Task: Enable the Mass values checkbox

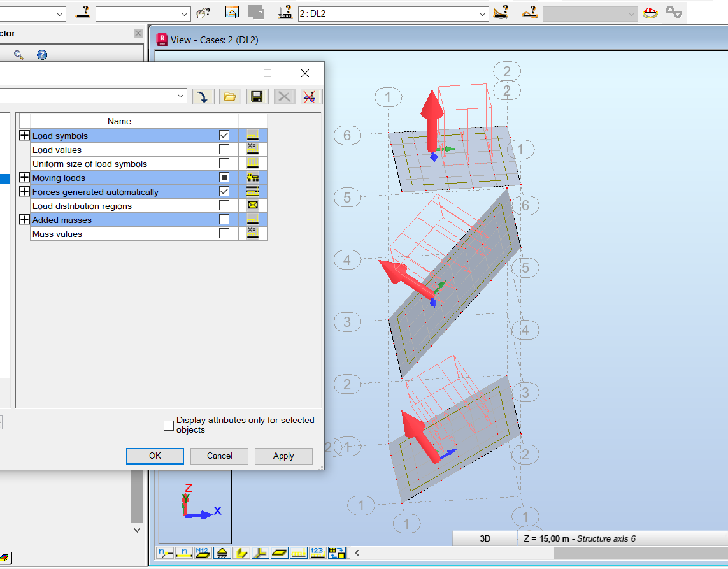Action: pyautogui.click(x=224, y=233)
